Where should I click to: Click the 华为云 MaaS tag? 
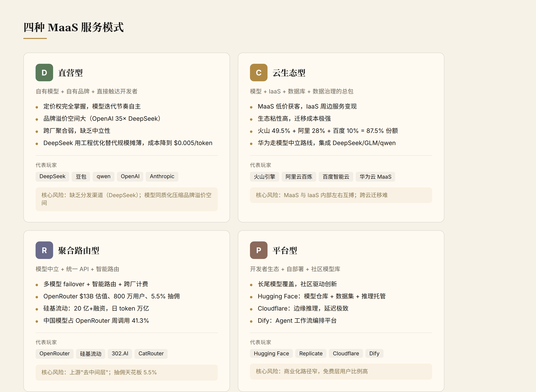pyautogui.click(x=375, y=177)
